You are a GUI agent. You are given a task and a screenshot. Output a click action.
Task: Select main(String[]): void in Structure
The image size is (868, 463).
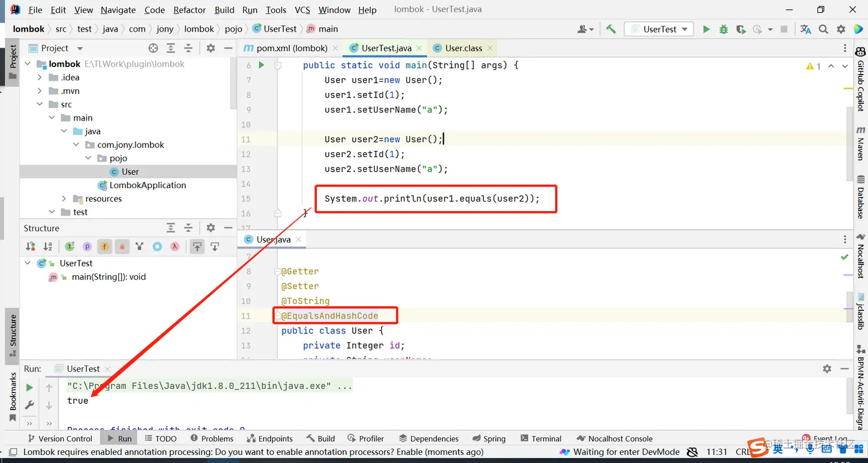pyautogui.click(x=108, y=277)
